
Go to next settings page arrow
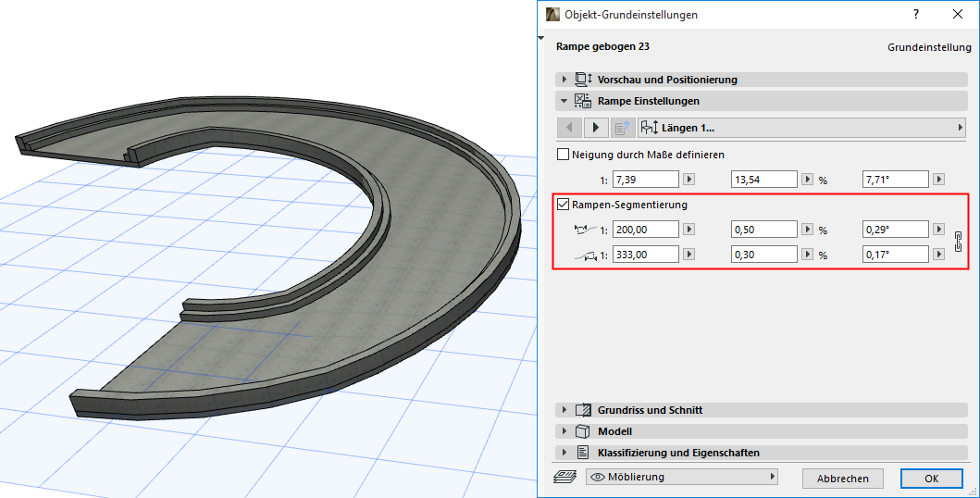point(596,128)
